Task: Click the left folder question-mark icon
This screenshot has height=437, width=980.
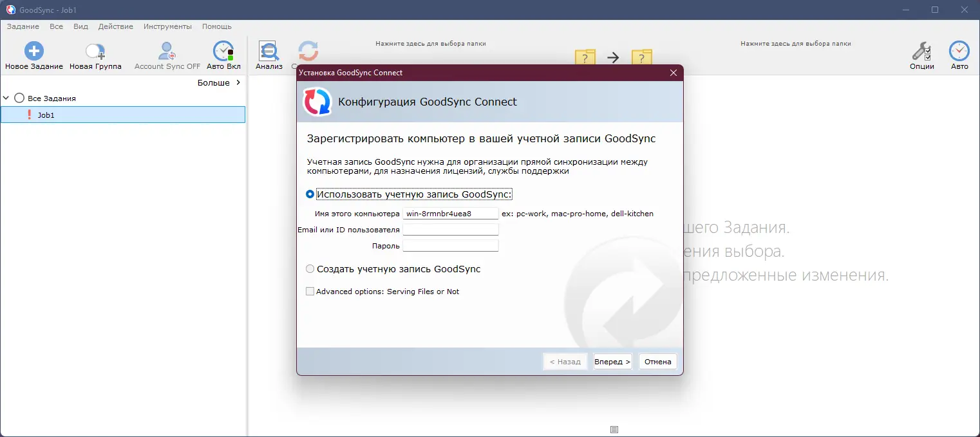Action: pos(585,57)
